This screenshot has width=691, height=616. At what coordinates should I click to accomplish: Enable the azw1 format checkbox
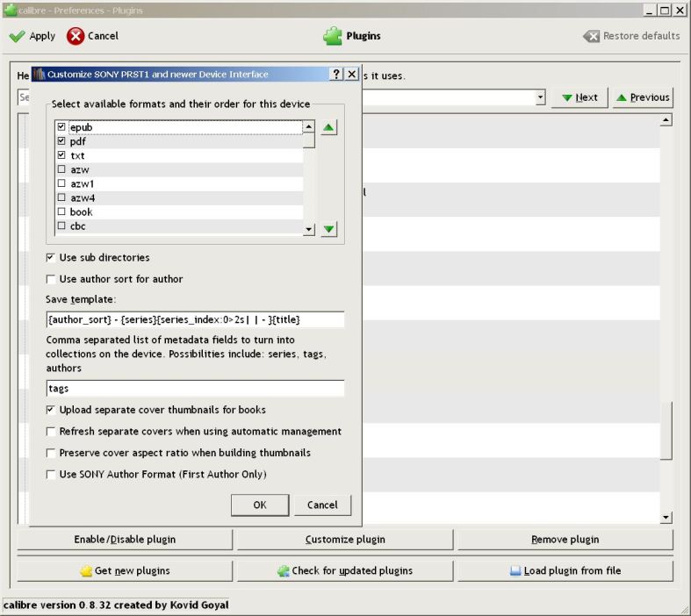(61, 183)
